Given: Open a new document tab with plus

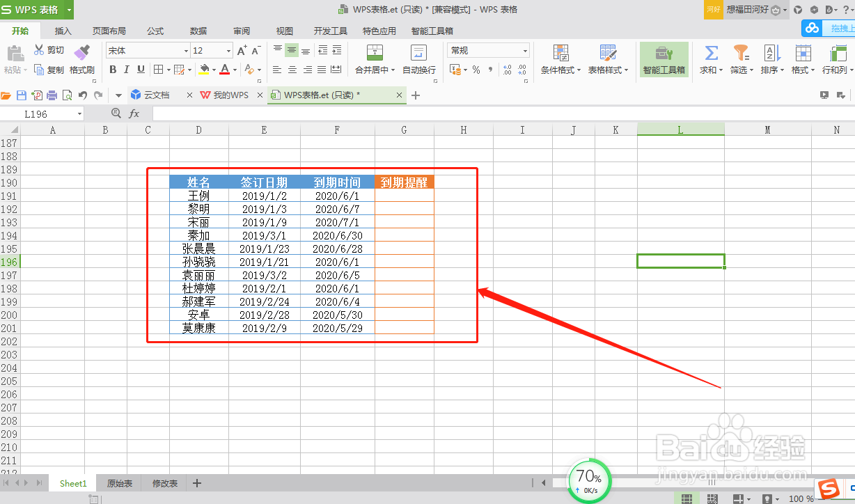Looking at the screenshot, I should [x=416, y=95].
